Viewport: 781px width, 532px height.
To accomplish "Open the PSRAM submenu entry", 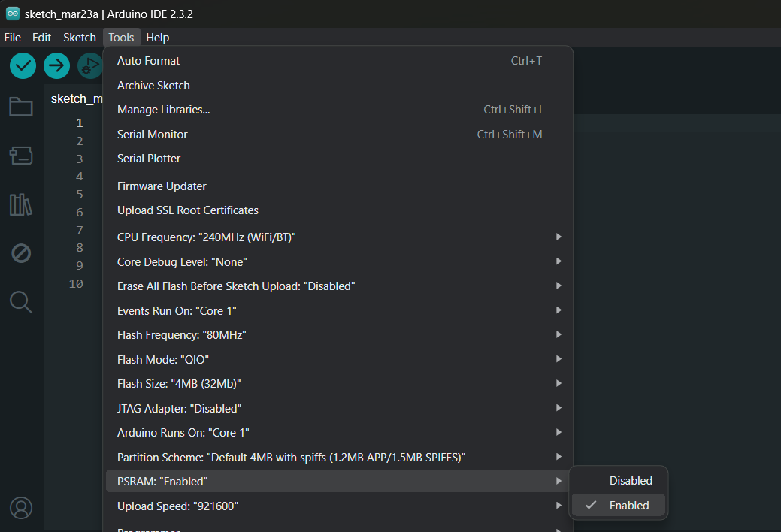I will click(338, 481).
